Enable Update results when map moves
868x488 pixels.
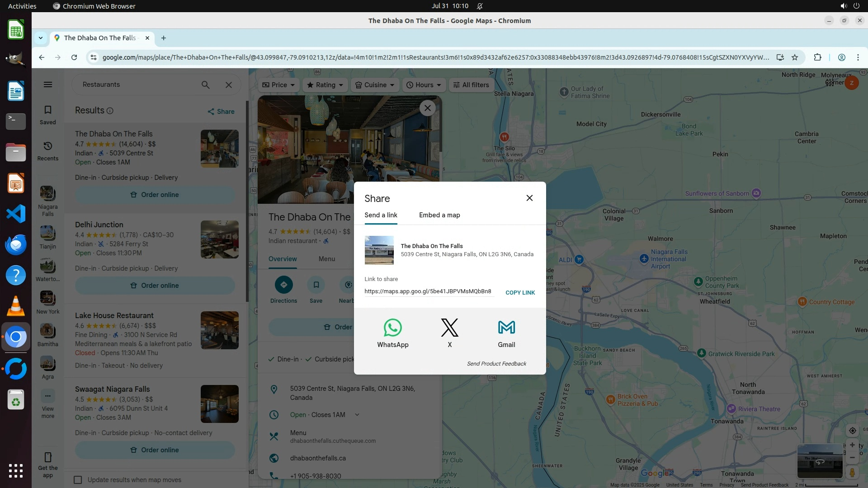pos(78,479)
